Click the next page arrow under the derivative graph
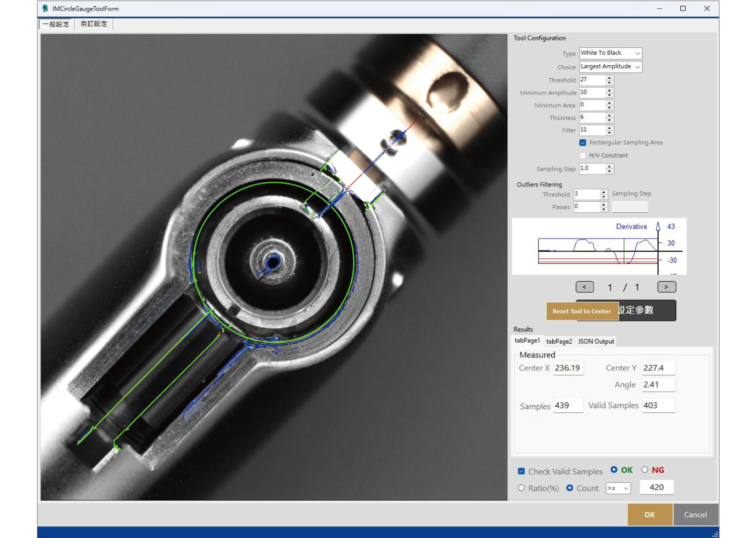 point(666,287)
